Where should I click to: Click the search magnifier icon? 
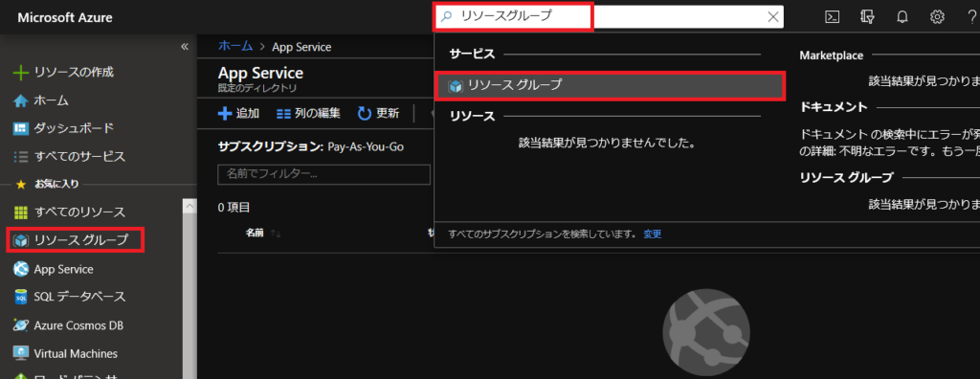click(x=446, y=17)
